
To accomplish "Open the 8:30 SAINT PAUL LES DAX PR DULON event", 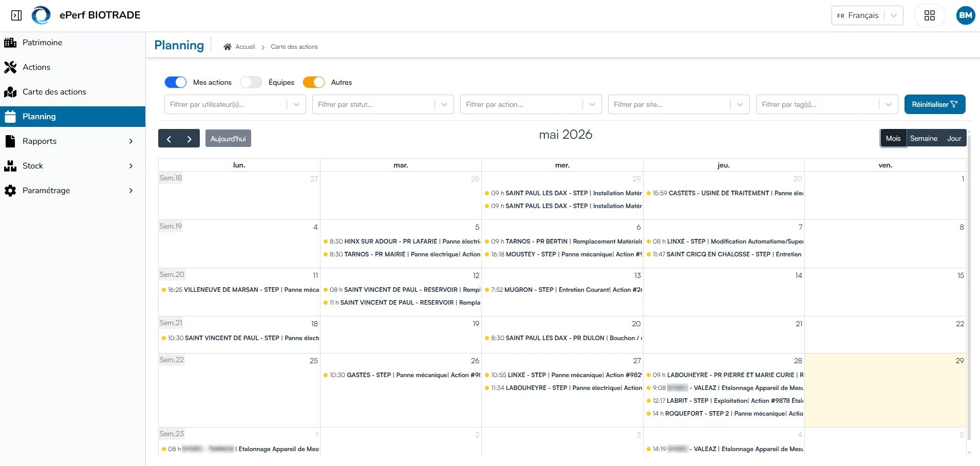I will click(563, 338).
